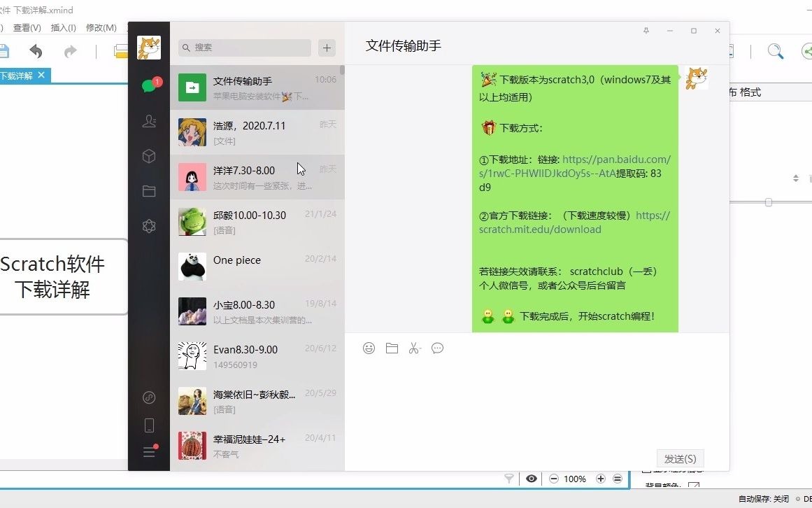Viewport: 812px width, 508px height.
Task: Click the send file folder icon
Action: pos(391,348)
